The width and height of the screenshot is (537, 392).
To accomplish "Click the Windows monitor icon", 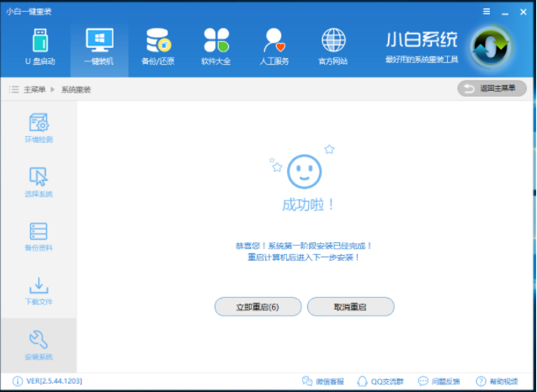I will (x=99, y=40).
